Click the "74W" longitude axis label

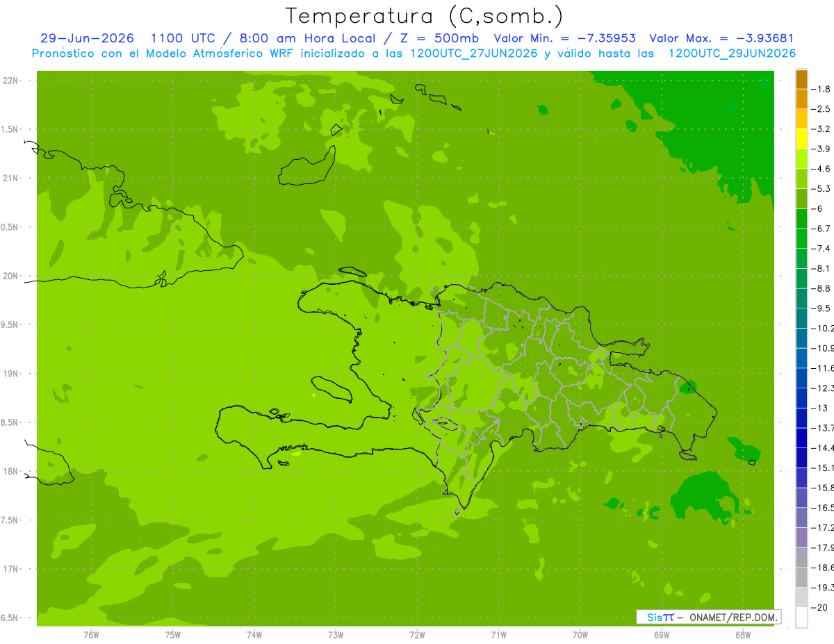(x=254, y=635)
